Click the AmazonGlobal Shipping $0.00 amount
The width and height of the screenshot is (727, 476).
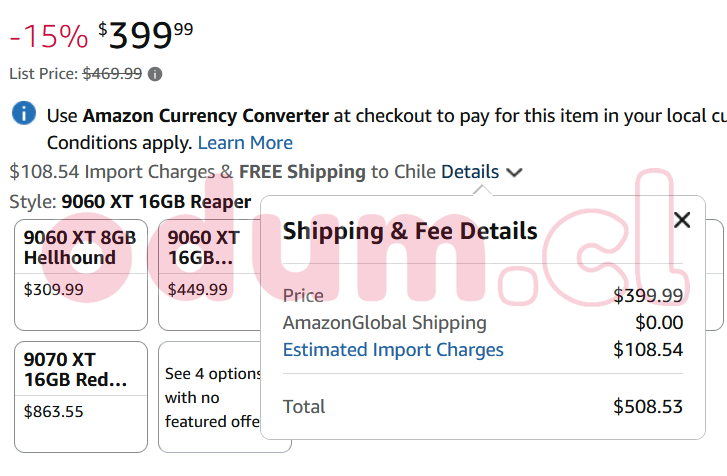[659, 322]
